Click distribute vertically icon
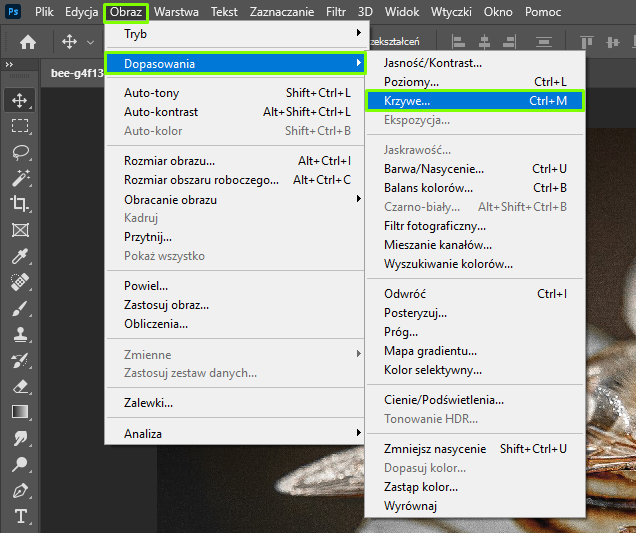Viewport: 636px width, 533px height. point(544,42)
